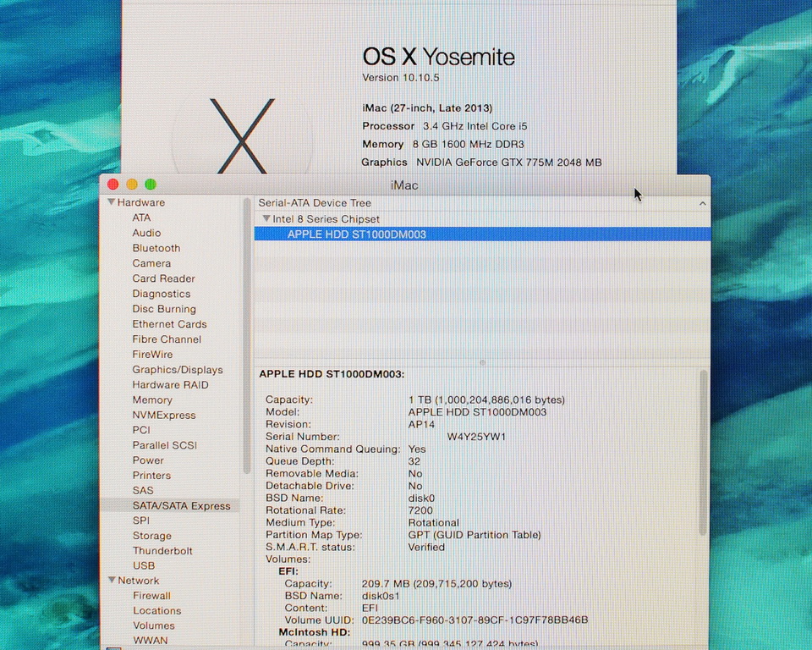Select Graphics/Displays in sidebar

[178, 370]
